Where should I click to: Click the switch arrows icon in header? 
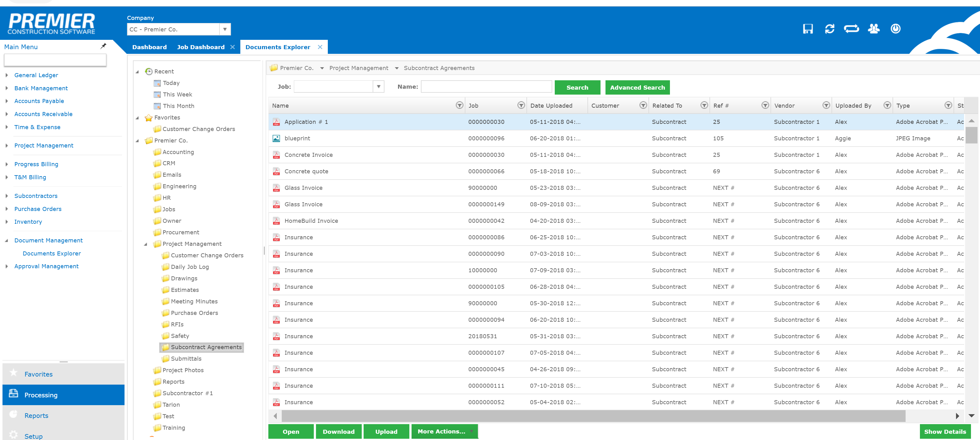(851, 29)
